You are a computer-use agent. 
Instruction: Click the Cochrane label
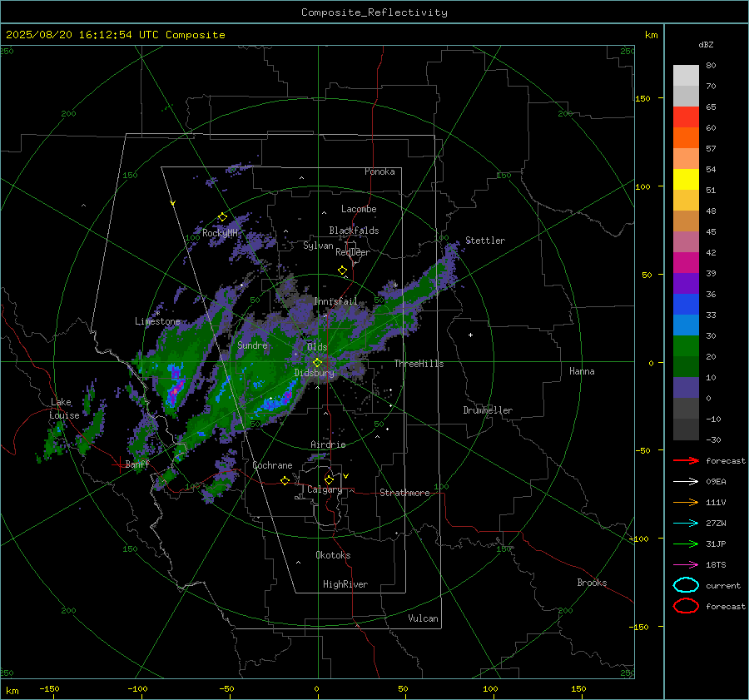coord(272,465)
